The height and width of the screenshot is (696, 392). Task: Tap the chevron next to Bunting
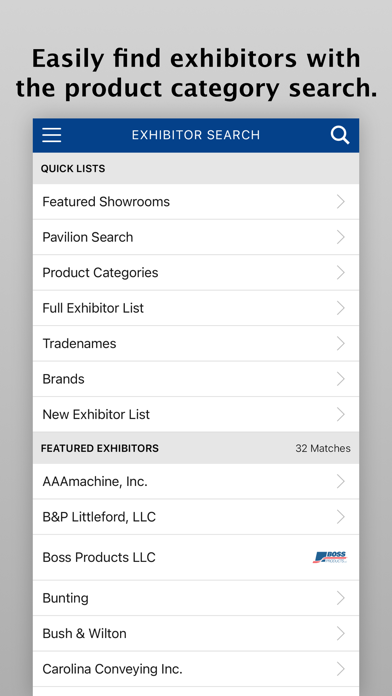pyautogui.click(x=341, y=598)
